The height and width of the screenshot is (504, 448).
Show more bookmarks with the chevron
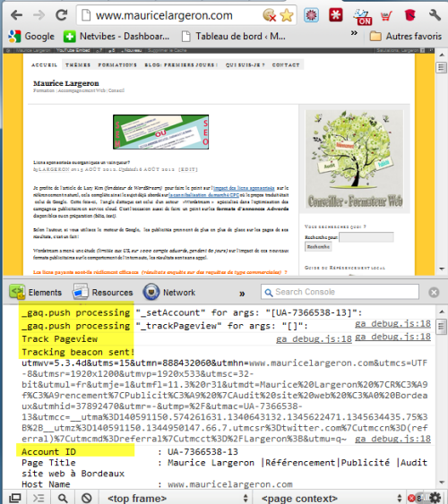(x=354, y=33)
